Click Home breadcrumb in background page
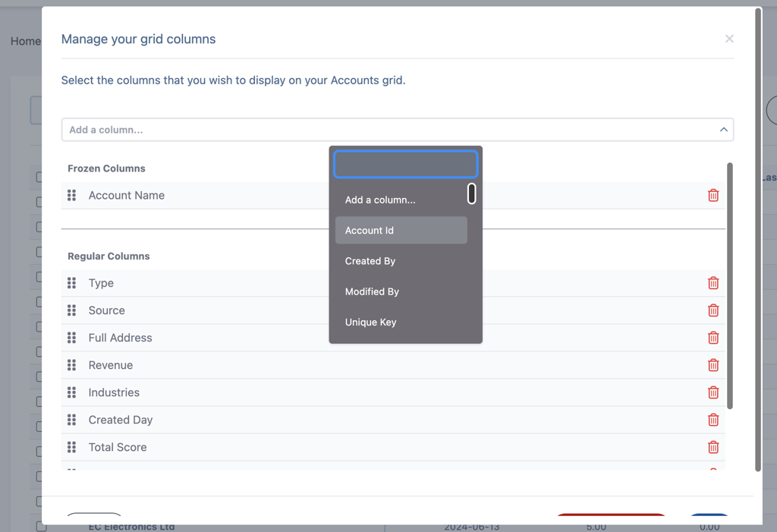This screenshot has height=532, width=777. [25, 41]
